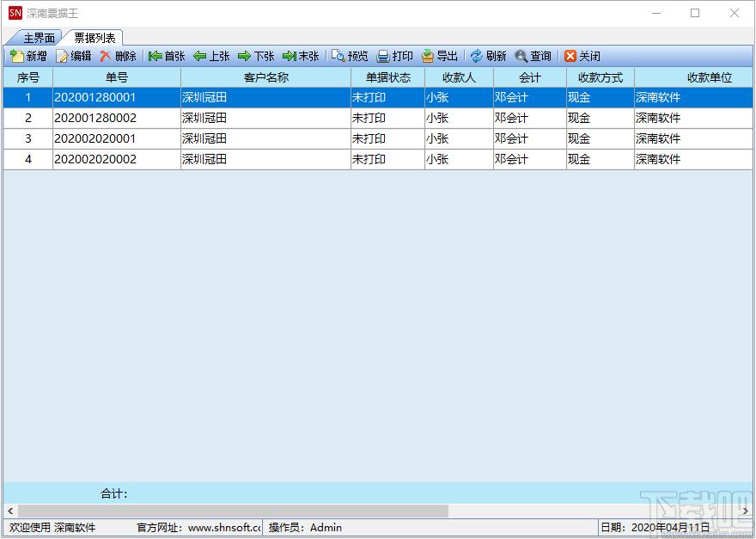Open the 查询 search tool
The image size is (756, 539).
tap(533, 57)
